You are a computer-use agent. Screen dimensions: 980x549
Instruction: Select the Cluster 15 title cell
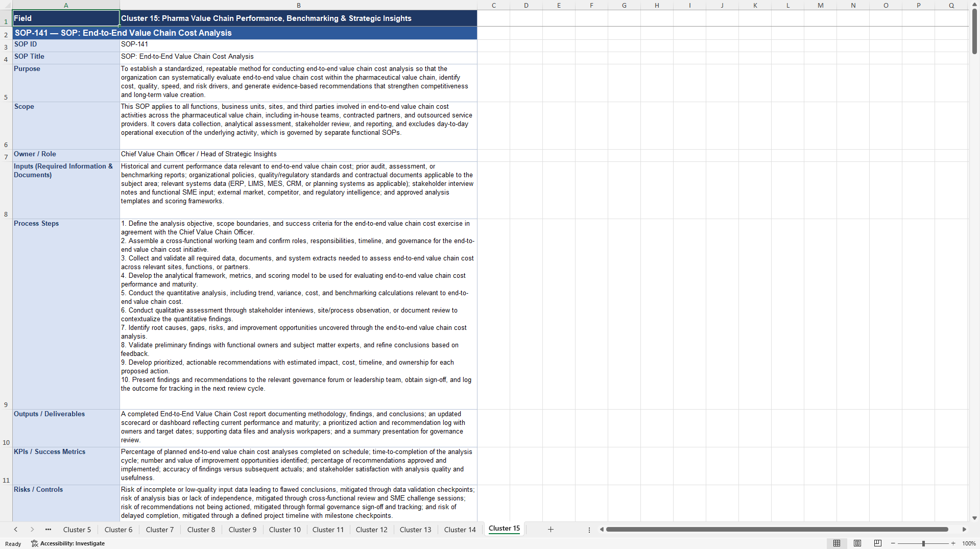pyautogui.click(x=298, y=18)
